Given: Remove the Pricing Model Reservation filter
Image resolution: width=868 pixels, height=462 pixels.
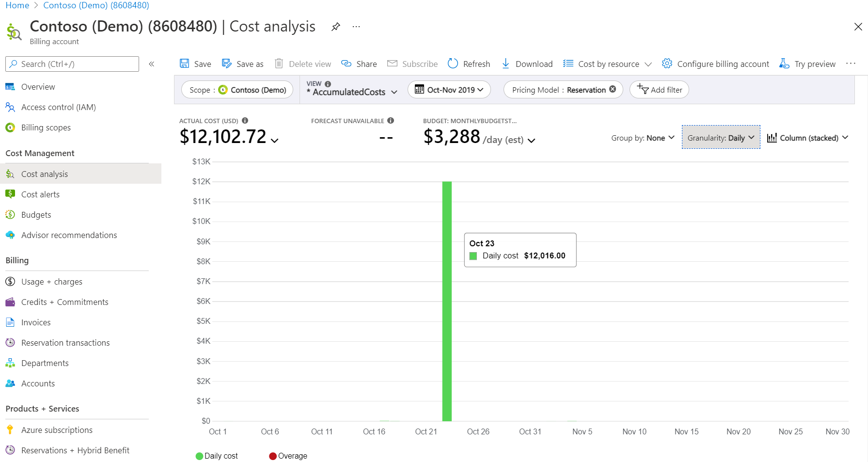Looking at the screenshot, I should tap(613, 89).
